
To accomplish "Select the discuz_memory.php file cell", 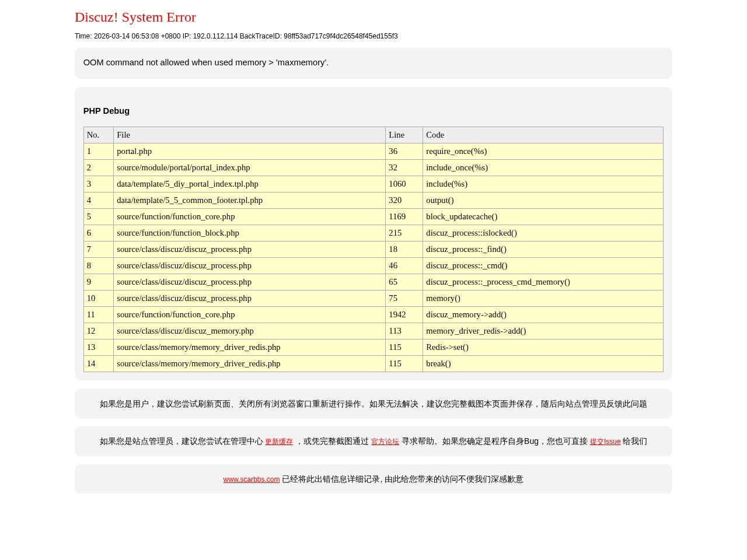I will (x=185, y=331).
